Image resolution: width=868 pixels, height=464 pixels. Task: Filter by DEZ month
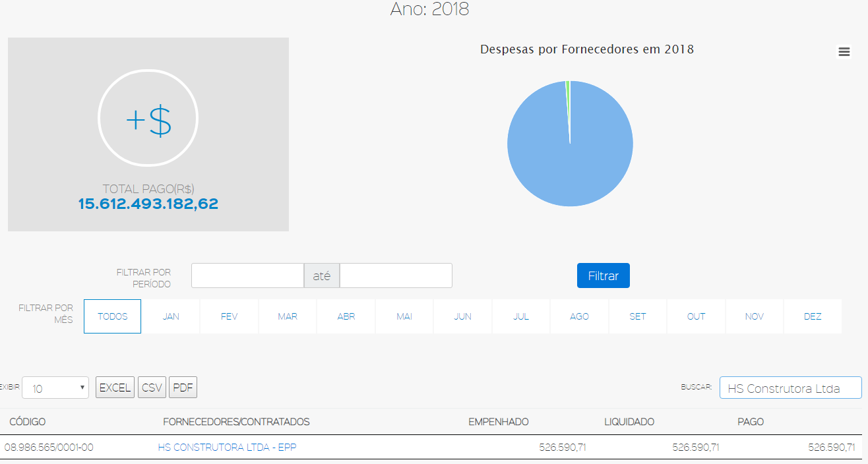(x=813, y=316)
